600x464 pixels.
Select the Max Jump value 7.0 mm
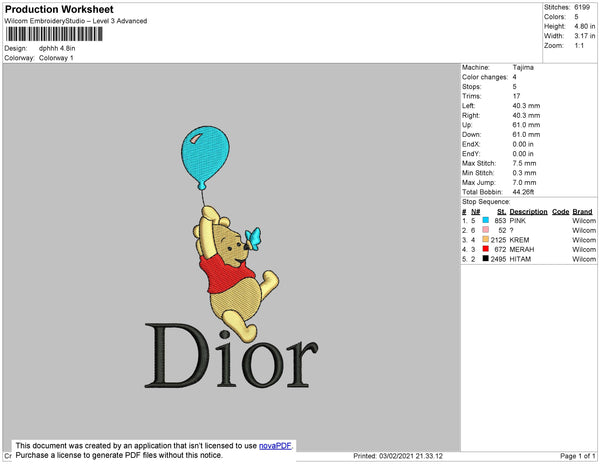(524, 182)
